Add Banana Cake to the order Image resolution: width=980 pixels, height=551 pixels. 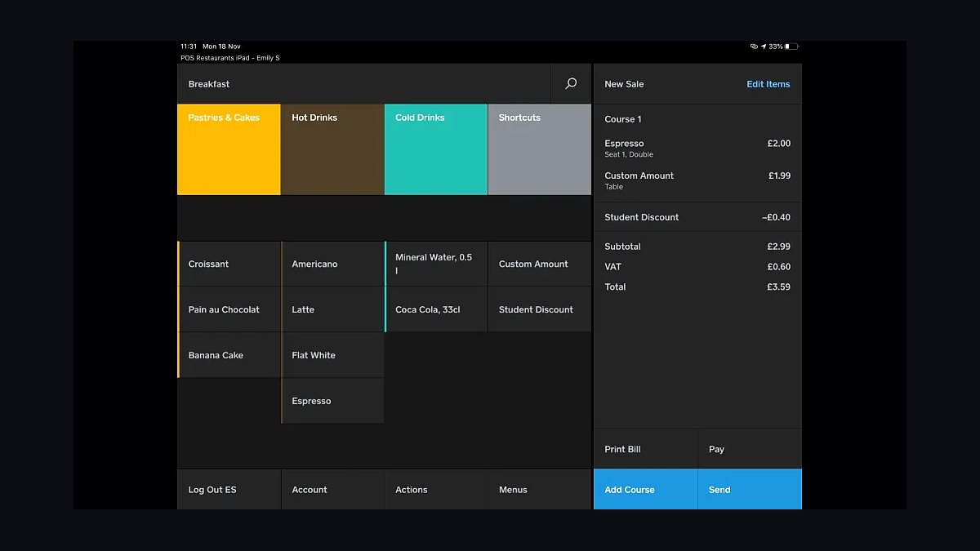coord(229,355)
